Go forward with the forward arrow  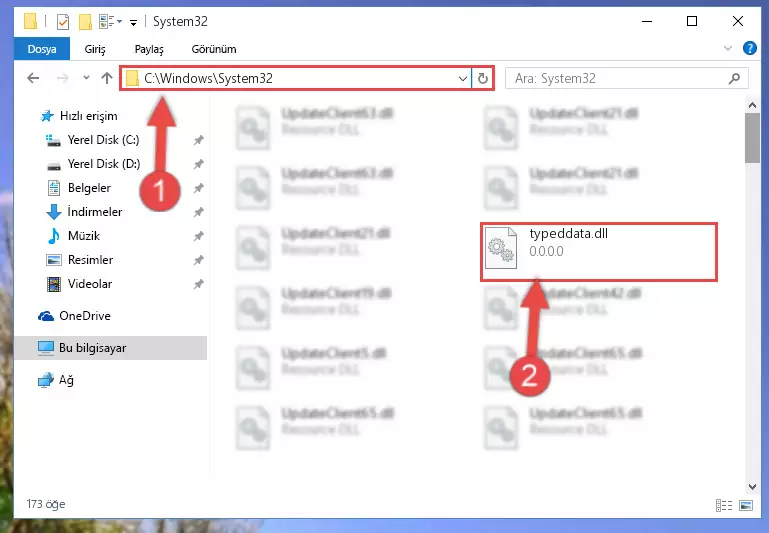62,78
